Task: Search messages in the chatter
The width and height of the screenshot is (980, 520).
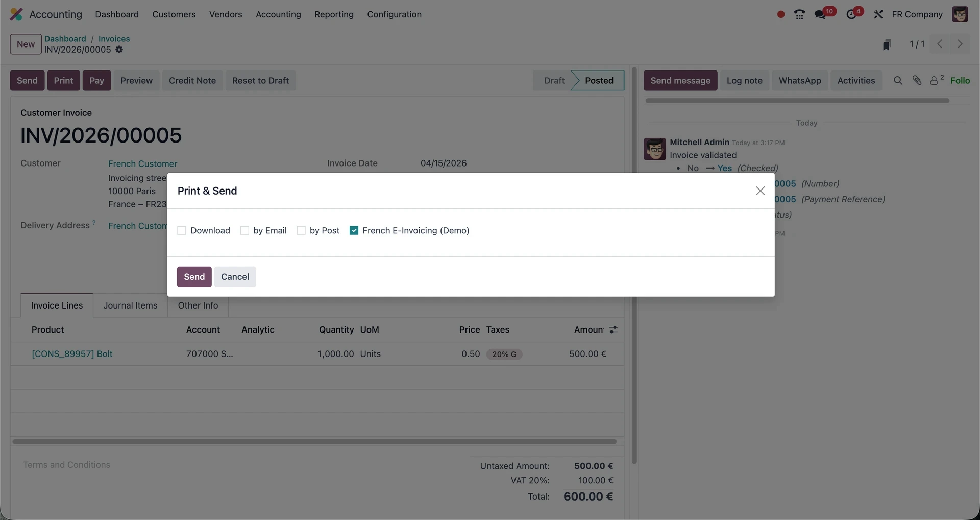Action: point(898,80)
